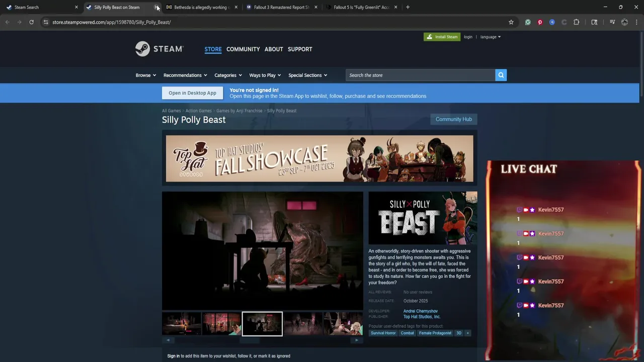Open the STORE menu item
Viewport: 644px width, 362px height.
[213, 49]
